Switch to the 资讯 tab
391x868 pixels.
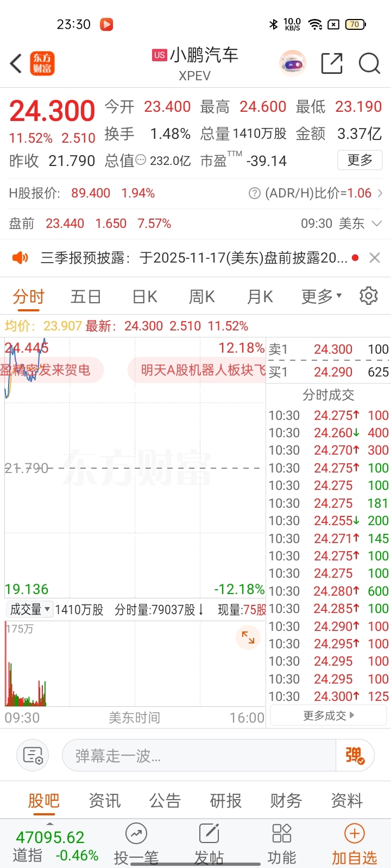tap(105, 801)
